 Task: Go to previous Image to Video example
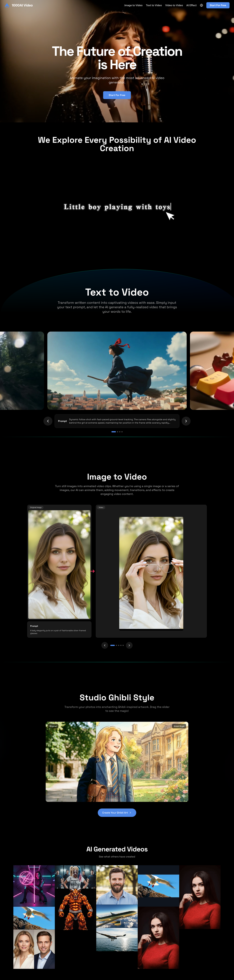coord(105,645)
